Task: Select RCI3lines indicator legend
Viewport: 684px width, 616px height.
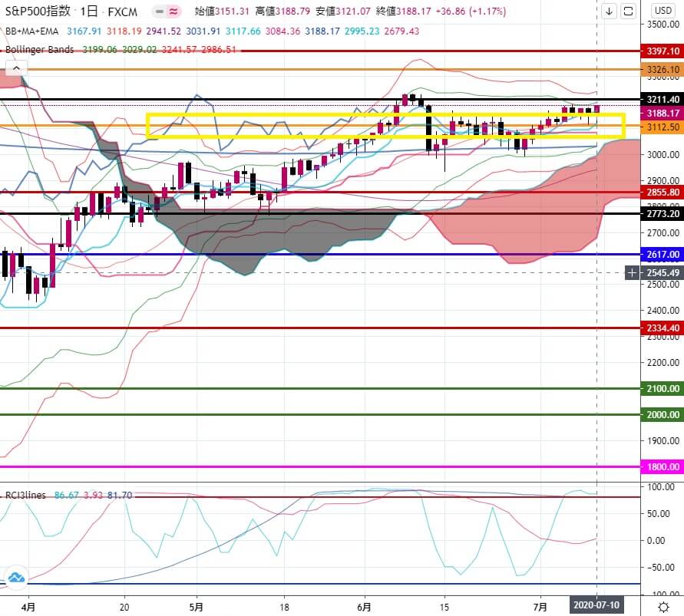Action: tap(25, 496)
